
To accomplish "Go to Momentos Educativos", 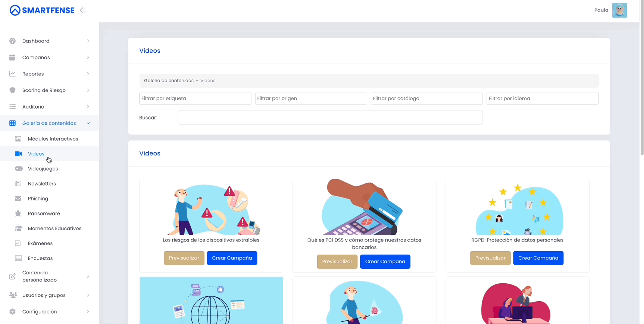I will pos(49,228).
